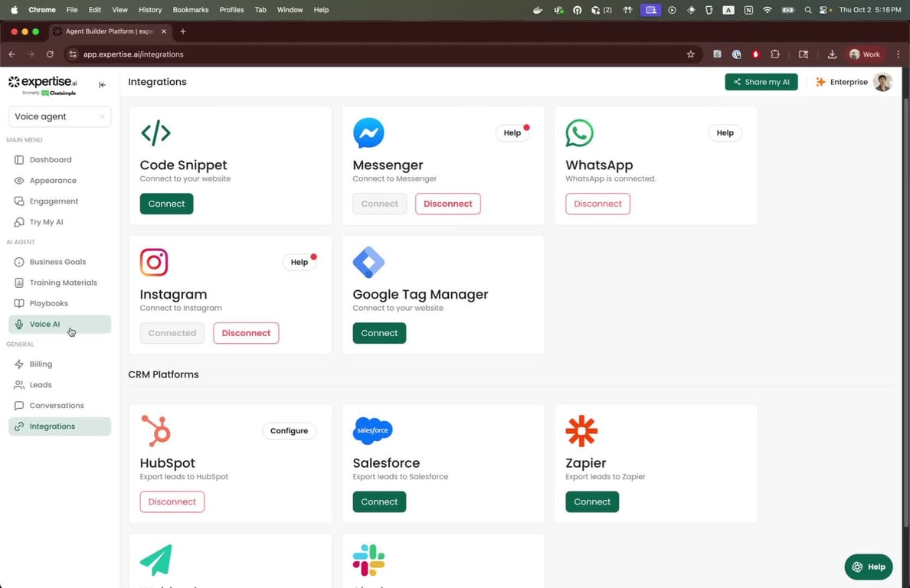The height and width of the screenshot is (588, 910).
Task: Reload the page in Chrome
Action: [x=50, y=54]
